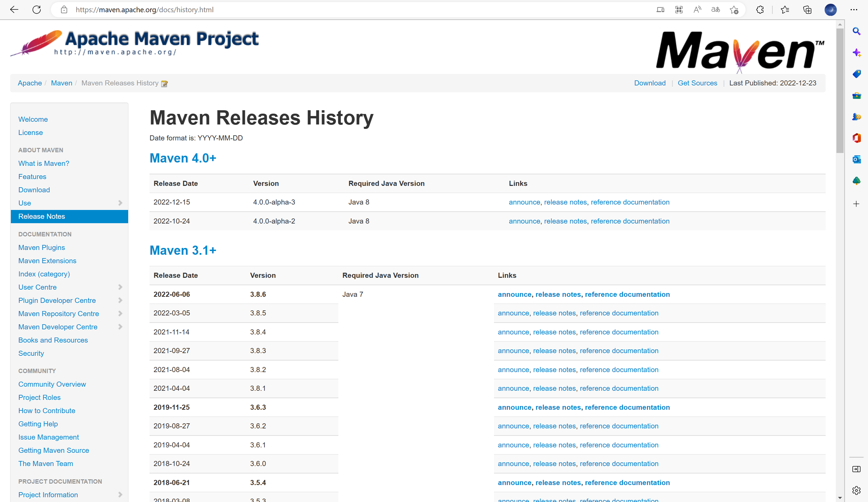Click the edit page icon beside breadcrumb
Viewport: 868px width, 502px height.
164,84
